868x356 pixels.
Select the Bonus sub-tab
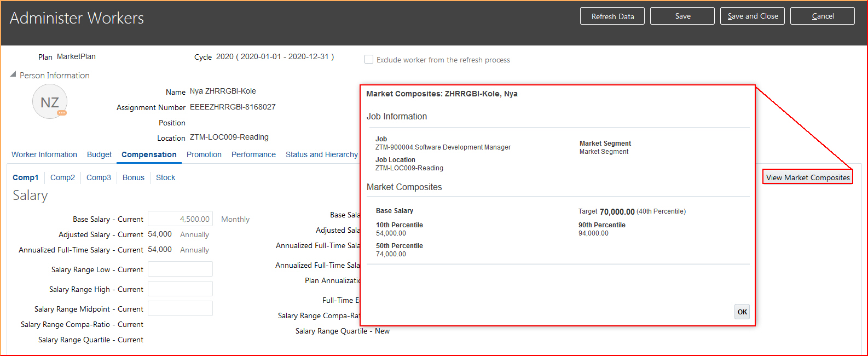134,177
